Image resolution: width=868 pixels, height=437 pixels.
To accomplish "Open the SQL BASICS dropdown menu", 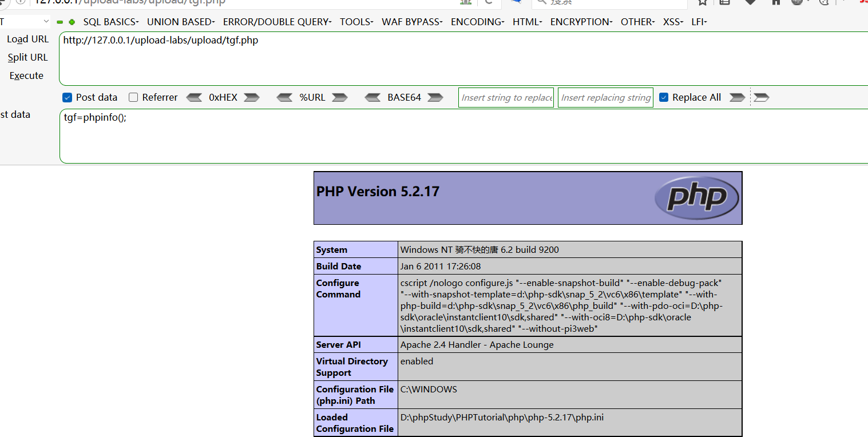I will [x=111, y=22].
